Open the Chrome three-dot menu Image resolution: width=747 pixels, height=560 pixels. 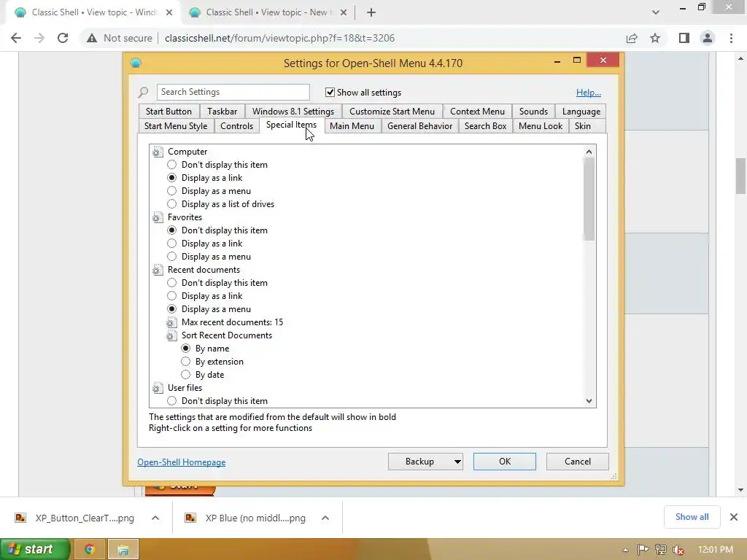[731, 38]
